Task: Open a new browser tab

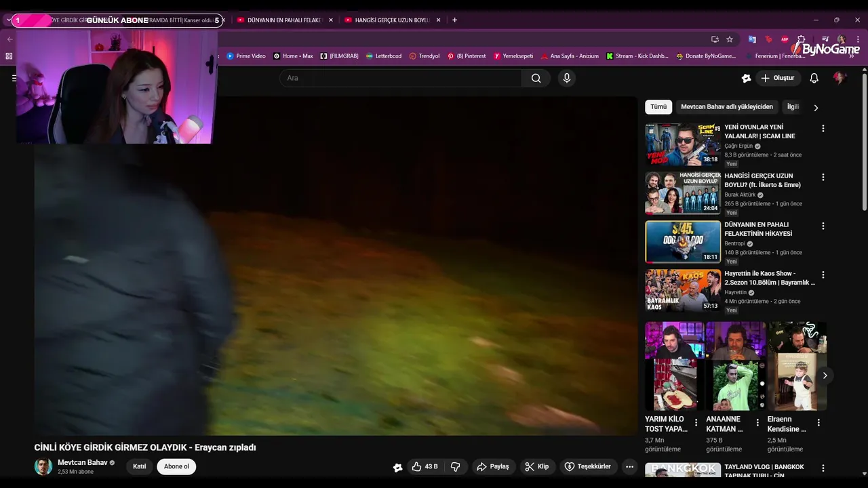Action: [454, 20]
